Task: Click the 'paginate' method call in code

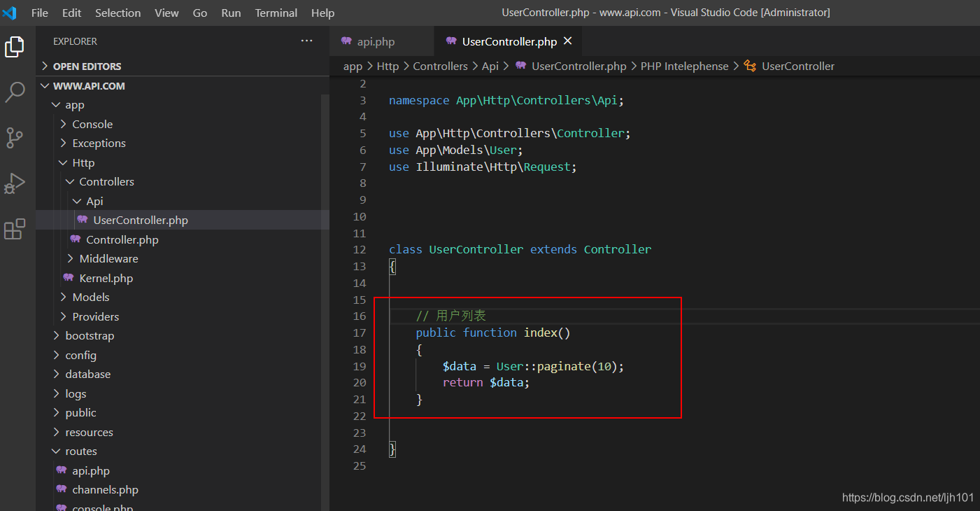Action: 563,365
